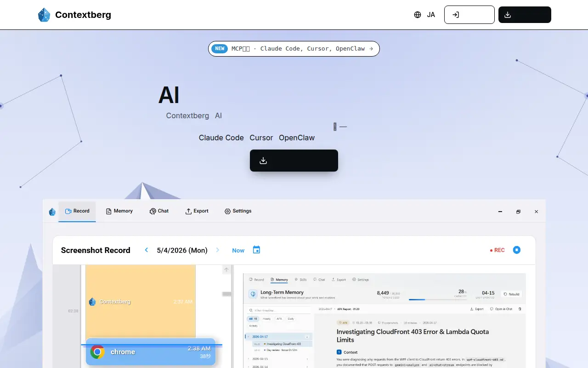Screen dimensions: 588x368
Task: Click the numbered Context section heading
Action: click(x=347, y=352)
